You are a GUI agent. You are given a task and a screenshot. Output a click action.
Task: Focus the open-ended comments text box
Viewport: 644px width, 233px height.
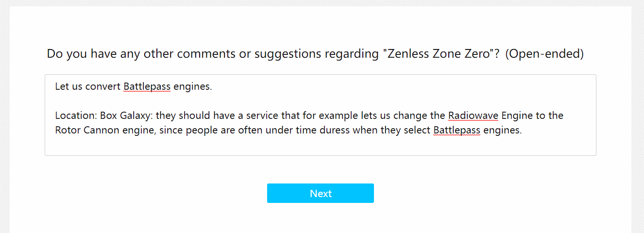click(x=321, y=115)
